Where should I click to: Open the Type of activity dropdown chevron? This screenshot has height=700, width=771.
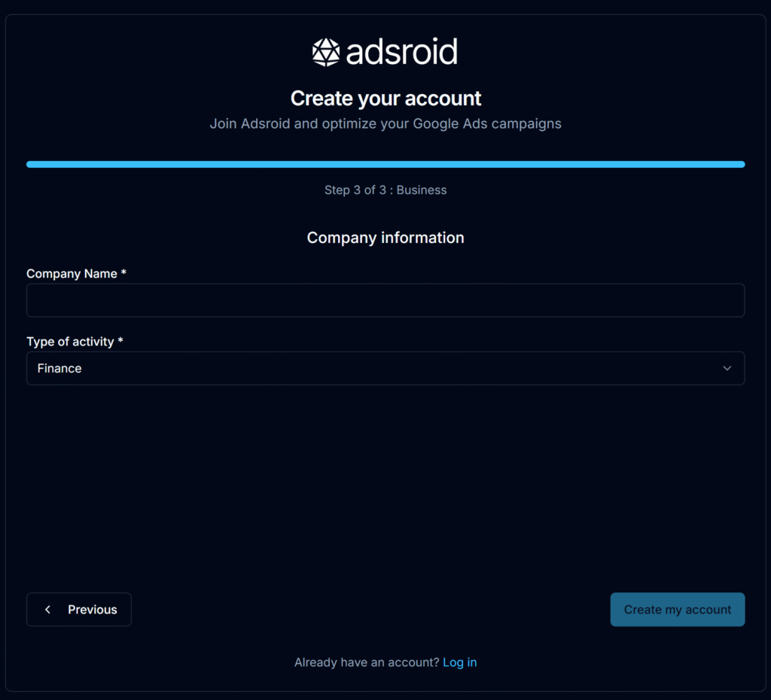(727, 368)
